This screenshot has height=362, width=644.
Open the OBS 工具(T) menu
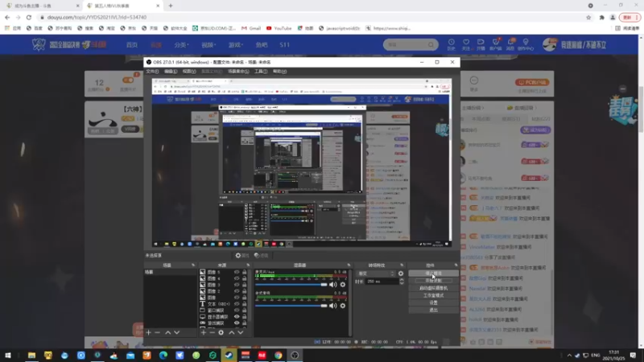coord(261,72)
